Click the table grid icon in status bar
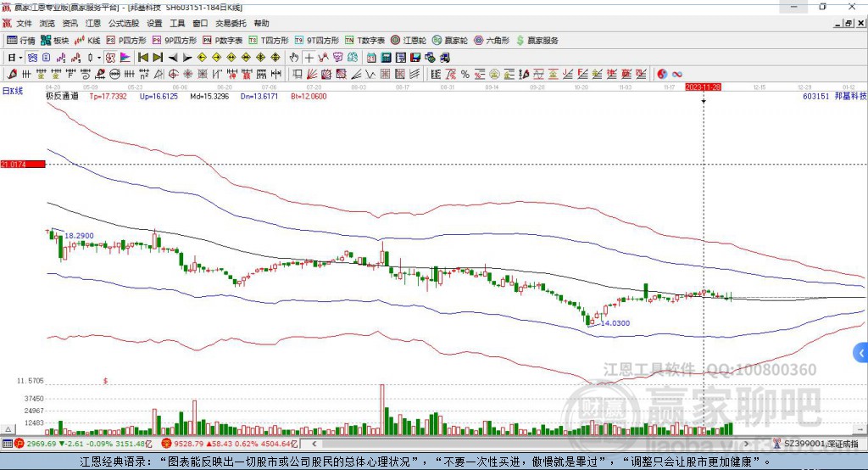This screenshot has width=868, height=470. pos(7,444)
